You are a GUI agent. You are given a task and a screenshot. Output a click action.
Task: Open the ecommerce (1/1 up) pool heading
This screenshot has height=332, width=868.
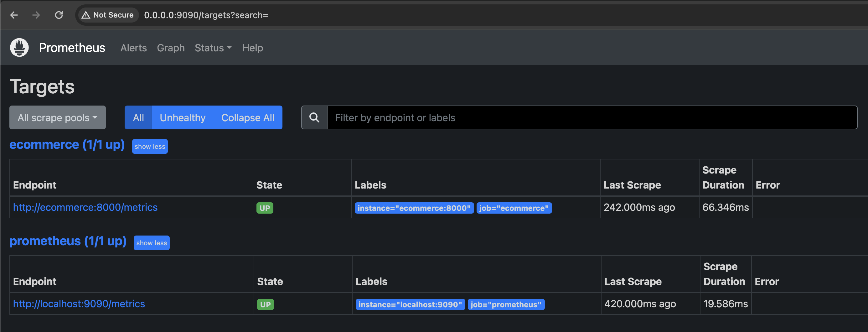pos(67,145)
